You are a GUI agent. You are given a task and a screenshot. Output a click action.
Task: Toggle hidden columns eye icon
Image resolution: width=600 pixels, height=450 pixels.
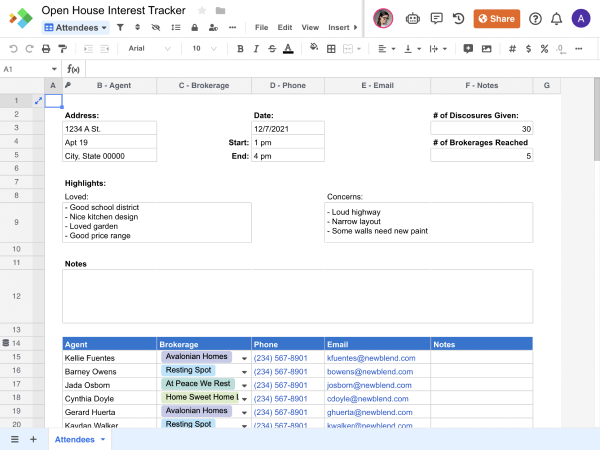(156, 28)
